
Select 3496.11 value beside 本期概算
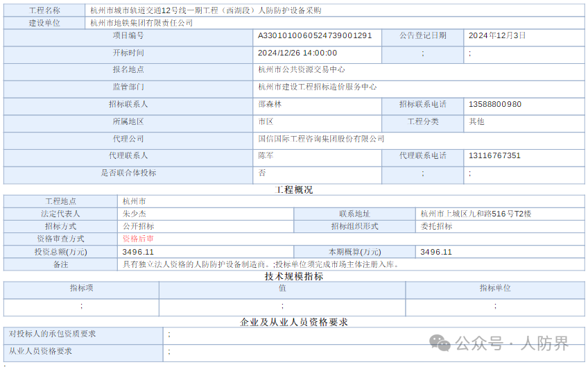[435, 252]
